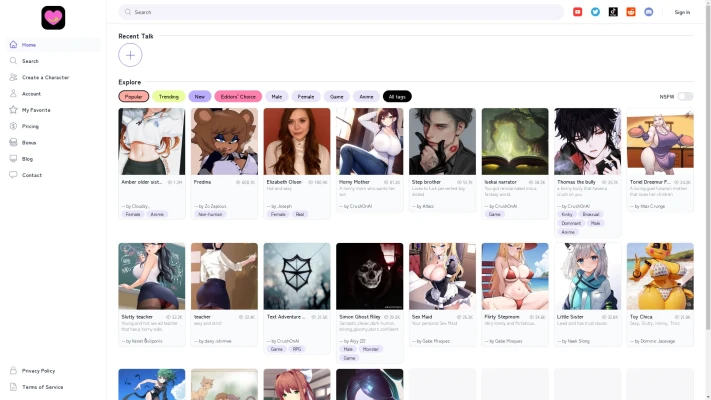Click the Discord icon in header
The width and height of the screenshot is (711, 400).
(x=649, y=12)
